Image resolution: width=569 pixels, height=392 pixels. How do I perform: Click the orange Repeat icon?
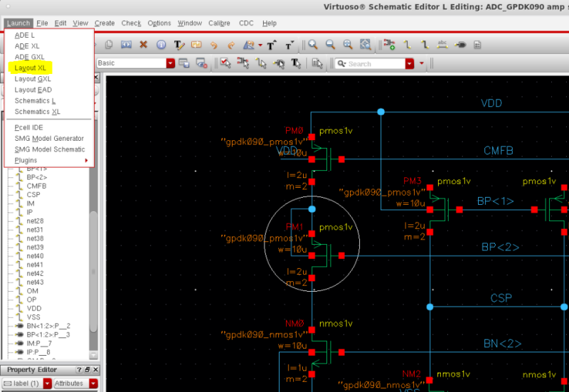(196, 45)
